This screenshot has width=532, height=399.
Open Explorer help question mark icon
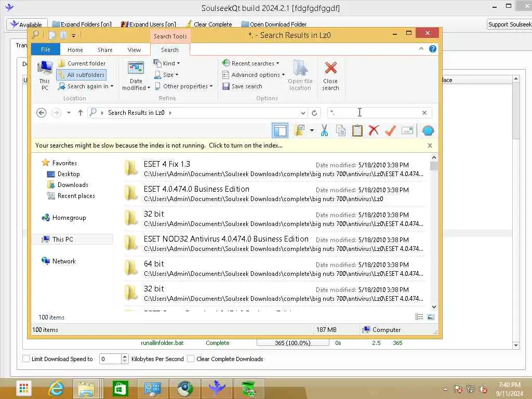433,49
